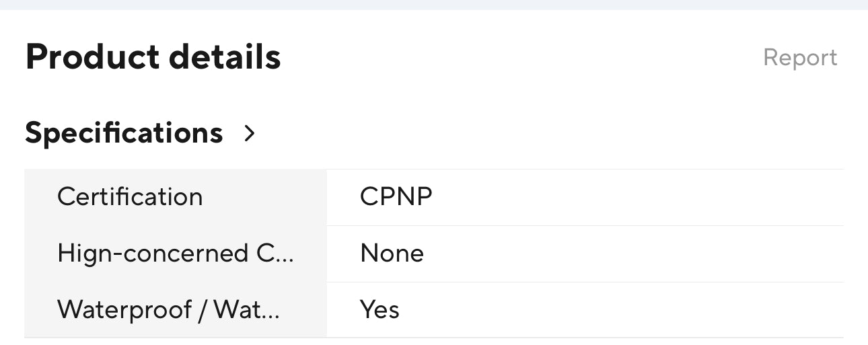The width and height of the screenshot is (868, 345).
Task: Click the CPNP certification value
Action: click(x=396, y=197)
